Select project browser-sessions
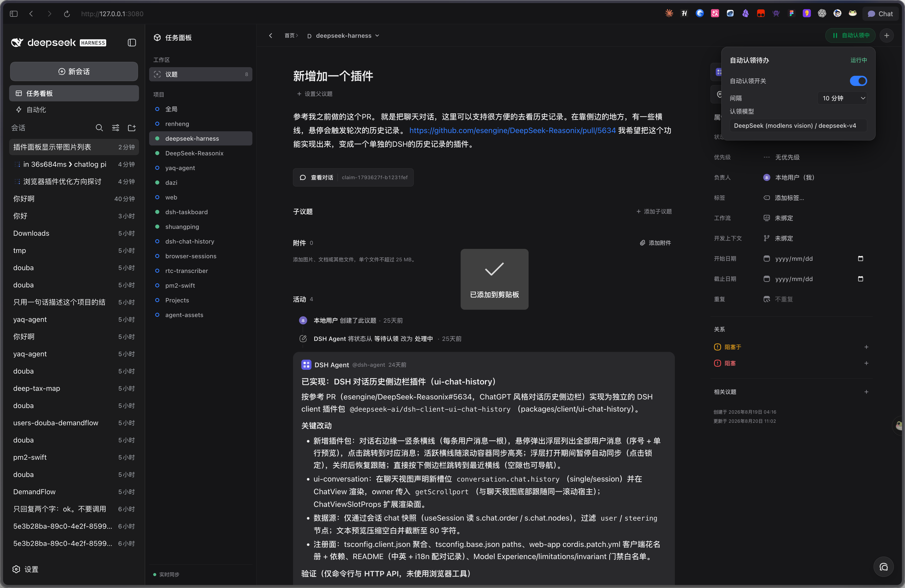905x588 pixels. [x=200, y=256]
